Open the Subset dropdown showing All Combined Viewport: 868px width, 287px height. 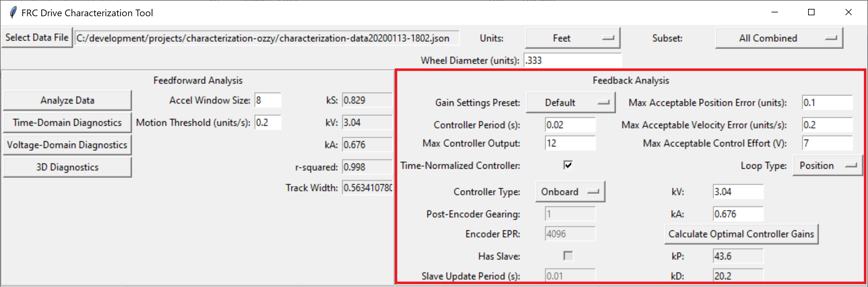779,38
